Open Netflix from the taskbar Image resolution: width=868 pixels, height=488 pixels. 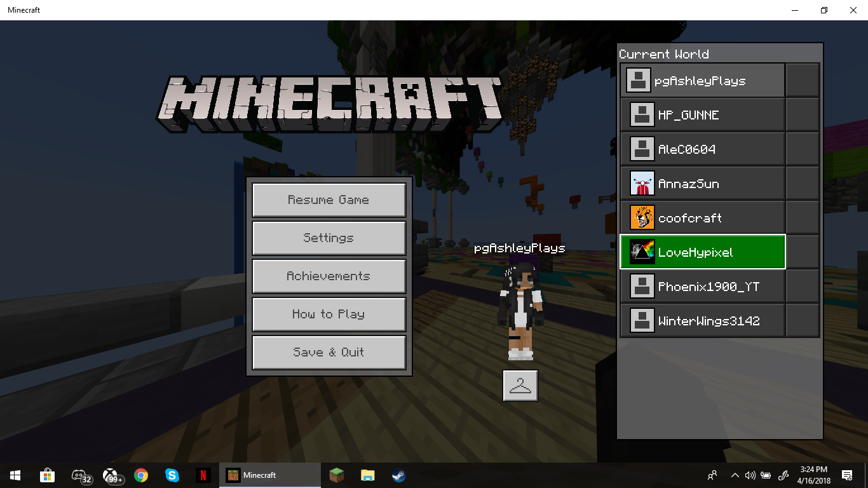click(x=203, y=475)
